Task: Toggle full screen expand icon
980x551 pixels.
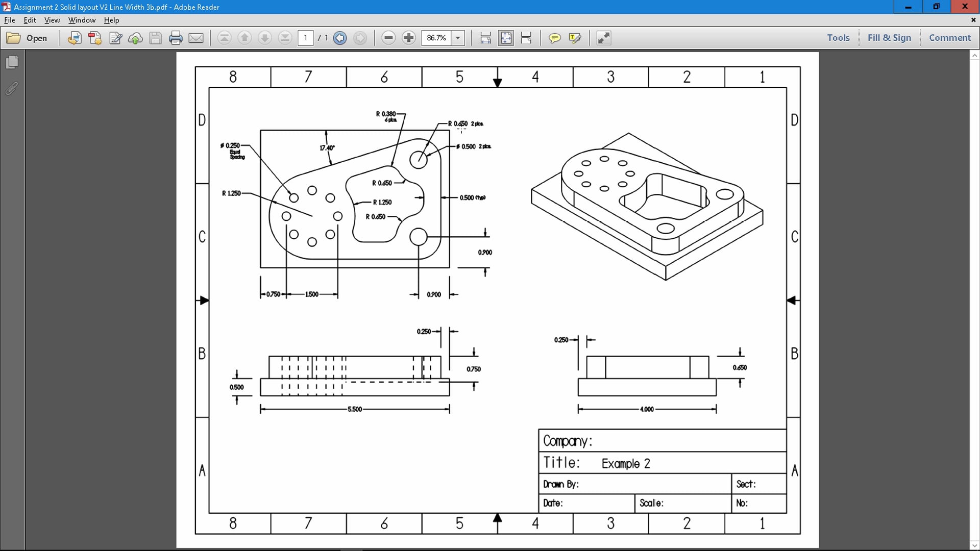Action: point(604,38)
